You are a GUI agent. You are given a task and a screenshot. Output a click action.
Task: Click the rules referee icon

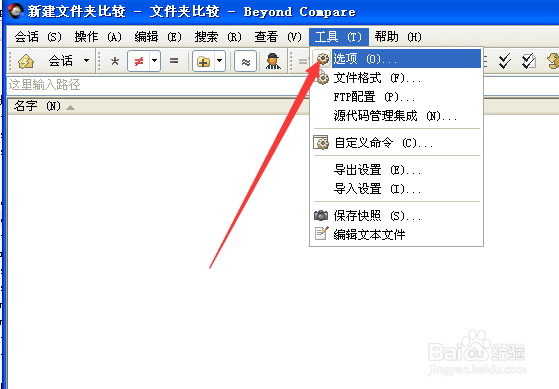273,61
